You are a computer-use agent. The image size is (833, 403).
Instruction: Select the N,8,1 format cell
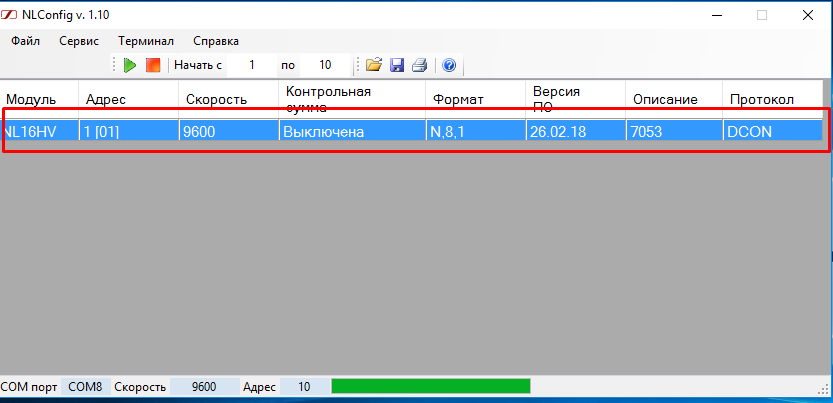click(x=475, y=131)
